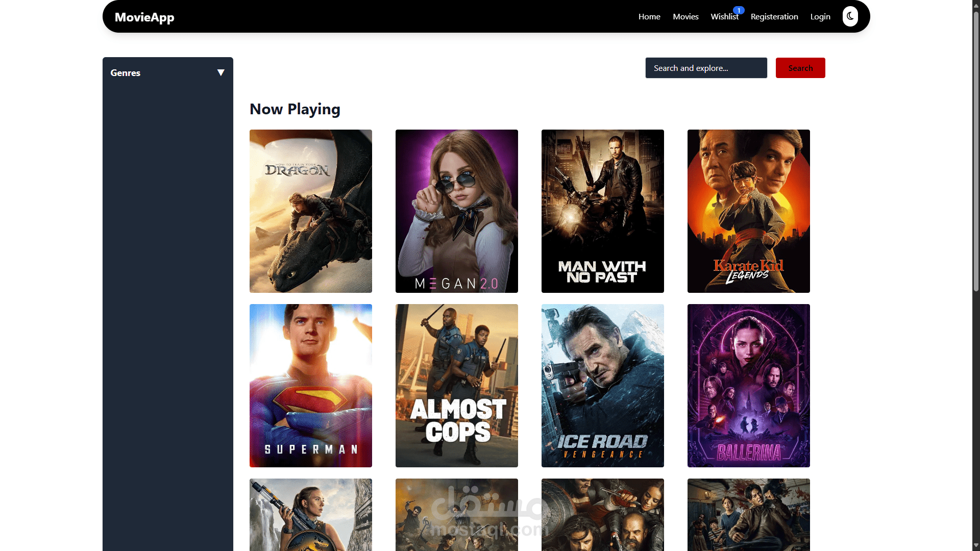Viewport: 980px width, 551px height.
Task: Open the Movies page
Action: click(685, 17)
